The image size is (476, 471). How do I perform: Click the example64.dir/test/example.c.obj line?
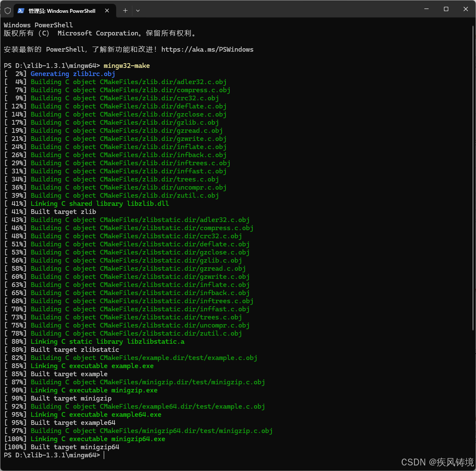pyautogui.click(x=134, y=407)
